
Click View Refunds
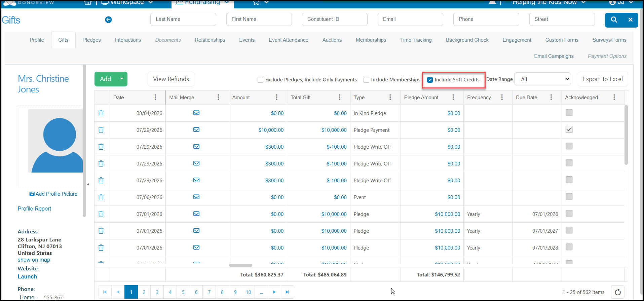tap(171, 79)
